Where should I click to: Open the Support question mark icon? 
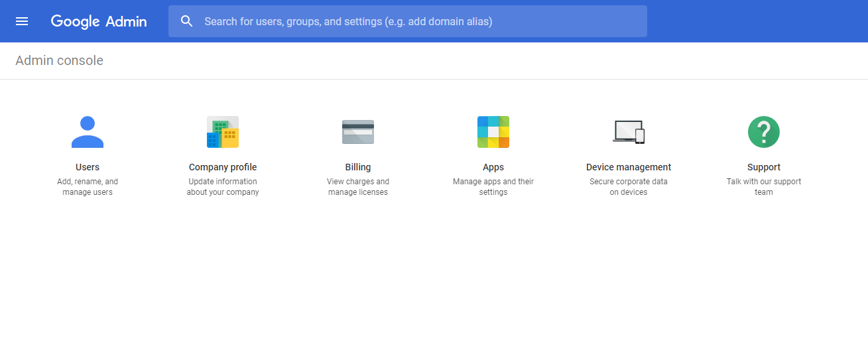point(764,132)
